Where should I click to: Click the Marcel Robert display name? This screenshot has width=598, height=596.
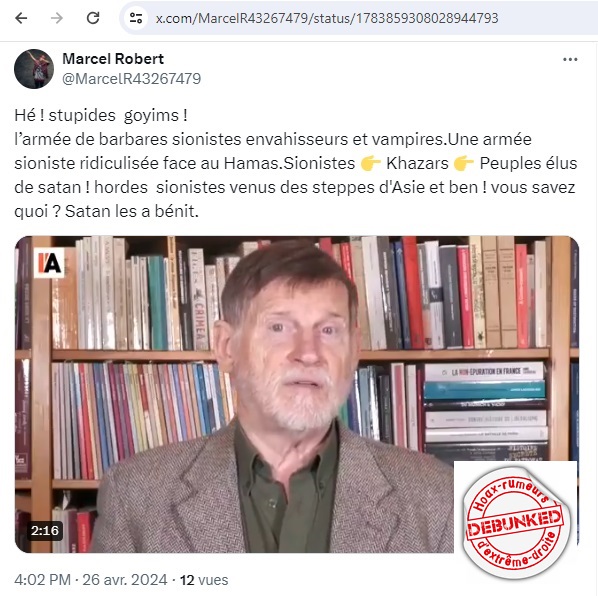coord(113,59)
